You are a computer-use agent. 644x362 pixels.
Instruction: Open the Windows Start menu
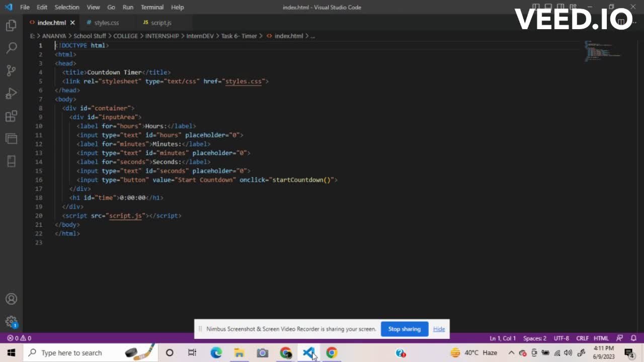pos(11,353)
